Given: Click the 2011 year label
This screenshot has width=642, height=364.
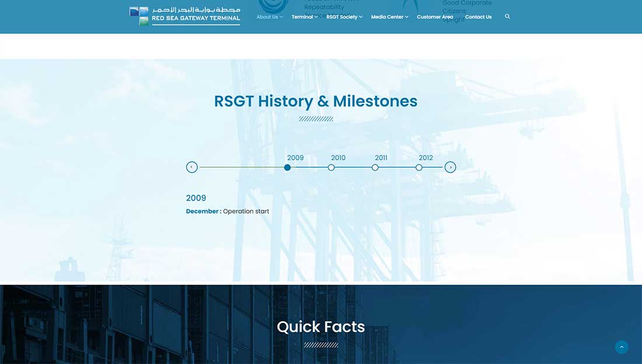Looking at the screenshot, I should 381,157.
